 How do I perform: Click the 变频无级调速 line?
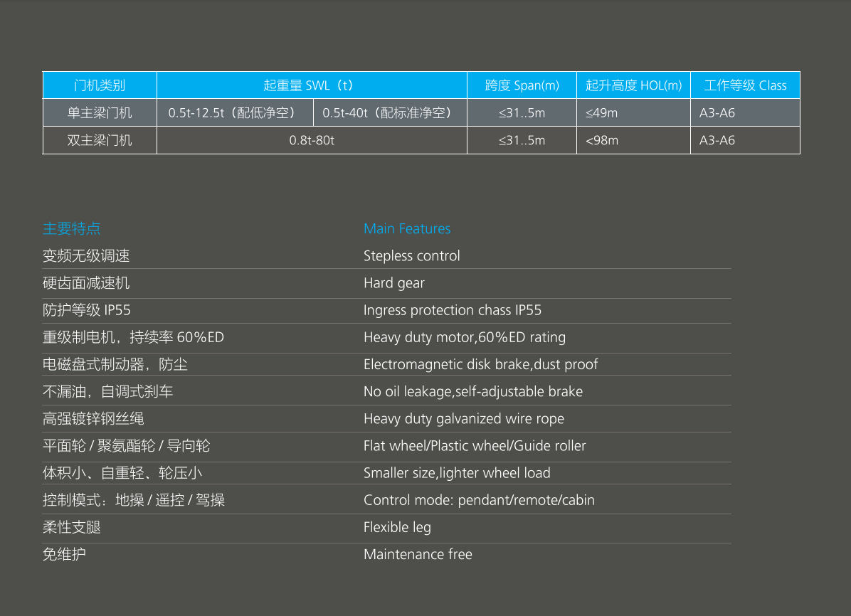pos(86,255)
